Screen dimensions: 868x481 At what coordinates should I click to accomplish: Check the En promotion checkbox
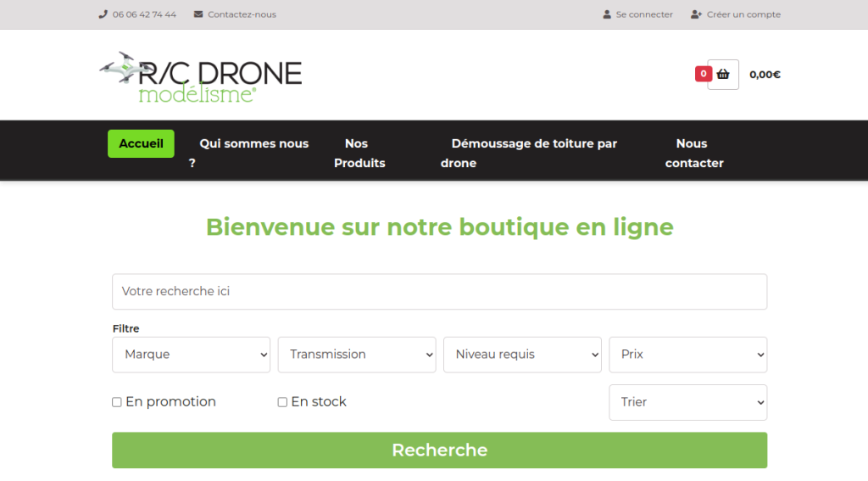point(117,402)
